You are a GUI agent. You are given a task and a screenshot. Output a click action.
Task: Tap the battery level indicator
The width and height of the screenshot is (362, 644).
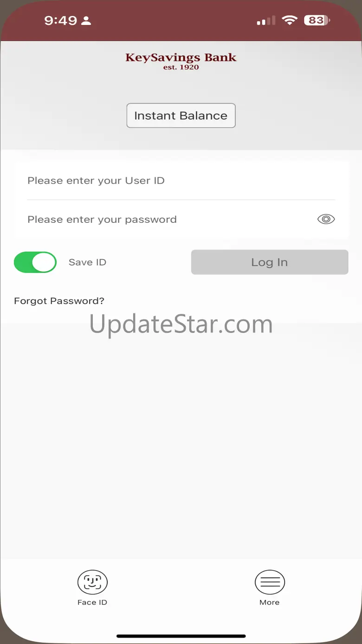[x=317, y=20]
